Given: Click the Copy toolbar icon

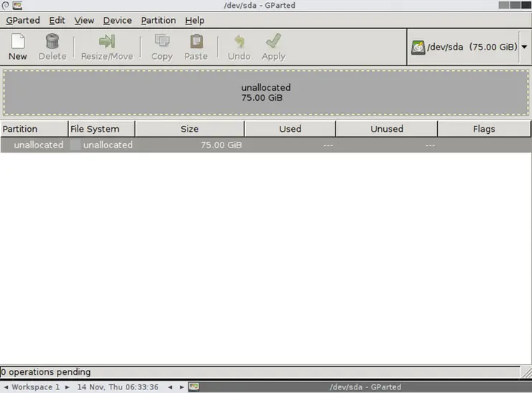Looking at the screenshot, I should pos(162,42).
